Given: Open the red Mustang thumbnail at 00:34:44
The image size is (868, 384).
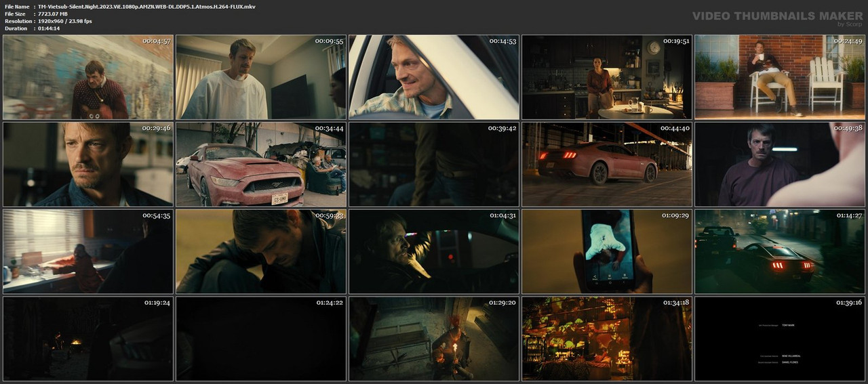Looking at the screenshot, I should 261,165.
